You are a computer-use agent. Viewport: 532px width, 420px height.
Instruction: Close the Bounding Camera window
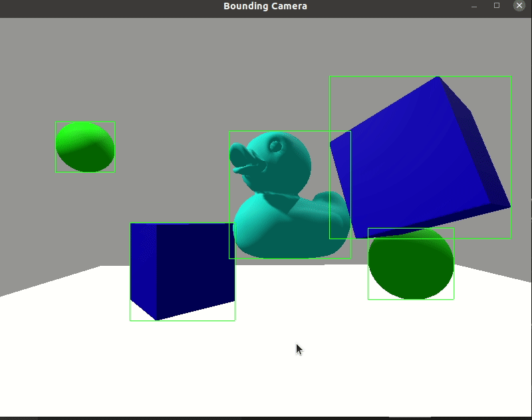519,6
